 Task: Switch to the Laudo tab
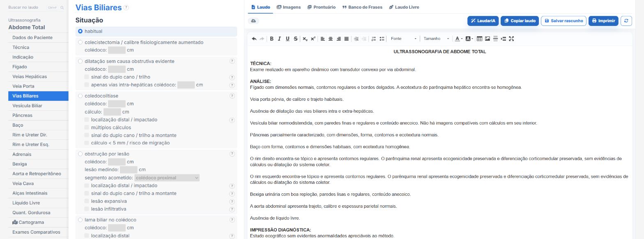tap(260, 7)
